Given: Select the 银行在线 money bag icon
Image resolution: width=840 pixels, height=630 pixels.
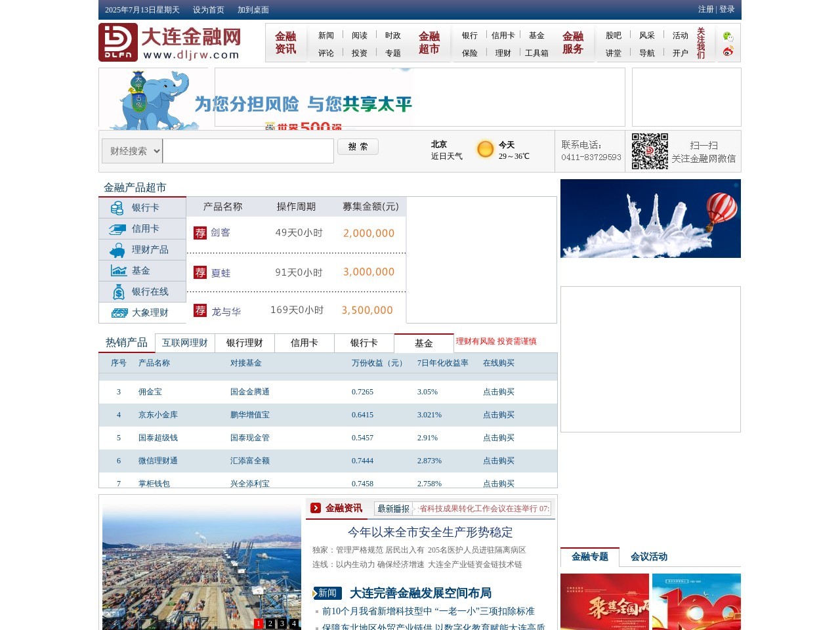Looking at the screenshot, I should pyautogui.click(x=118, y=291).
